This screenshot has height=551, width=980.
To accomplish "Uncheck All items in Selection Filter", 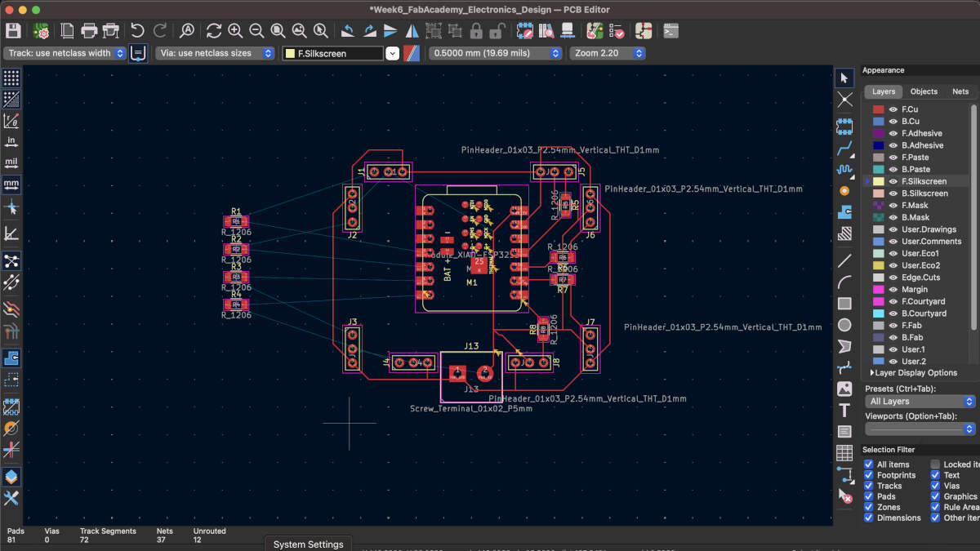I will pos(869,464).
